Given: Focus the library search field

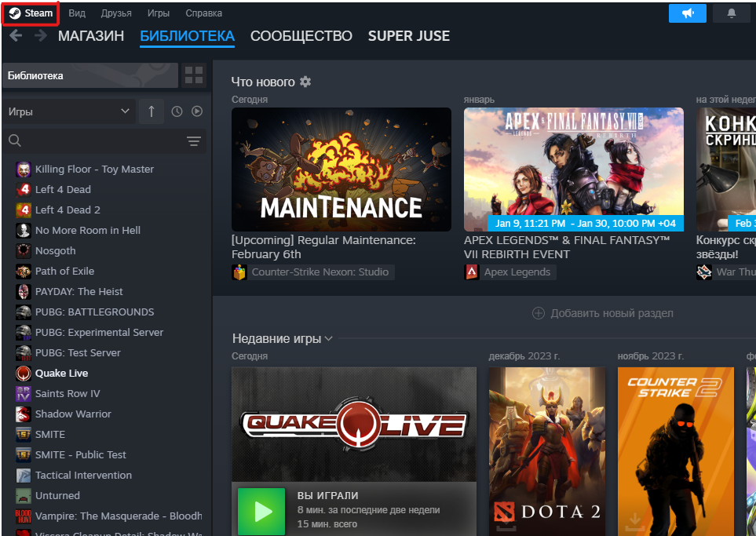Looking at the screenshot, I should click(104, 140).
